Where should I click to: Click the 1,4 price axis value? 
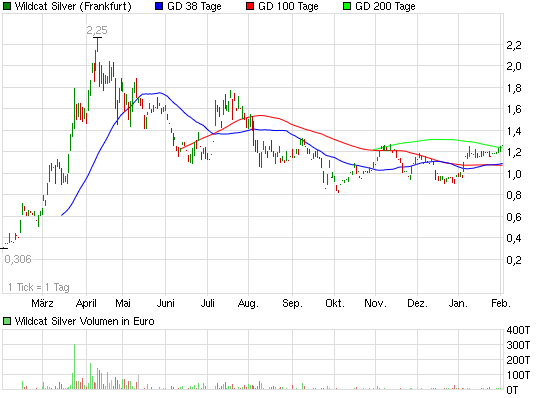point(514,131)
